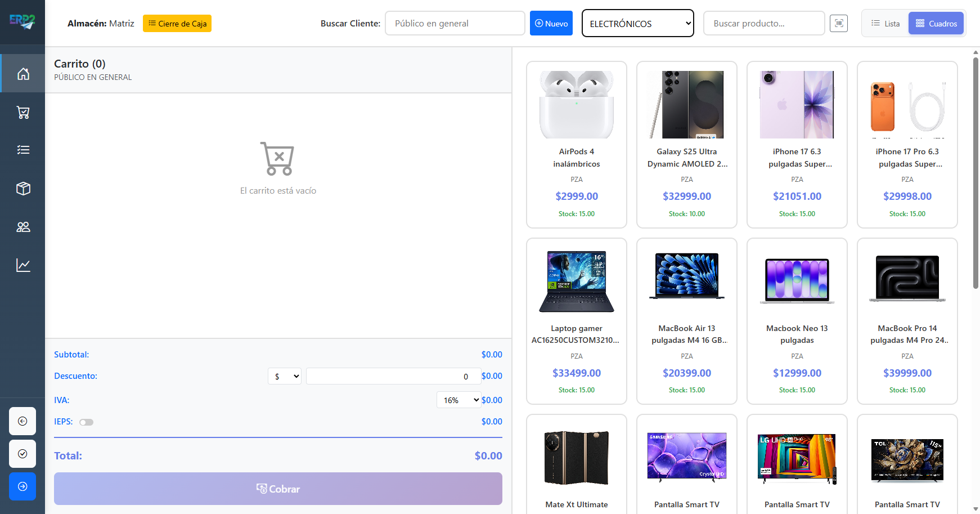This screenshot has height=514, width=980.
Task: Expand the IVA 16% dropdown
Action: click(458, 400)
